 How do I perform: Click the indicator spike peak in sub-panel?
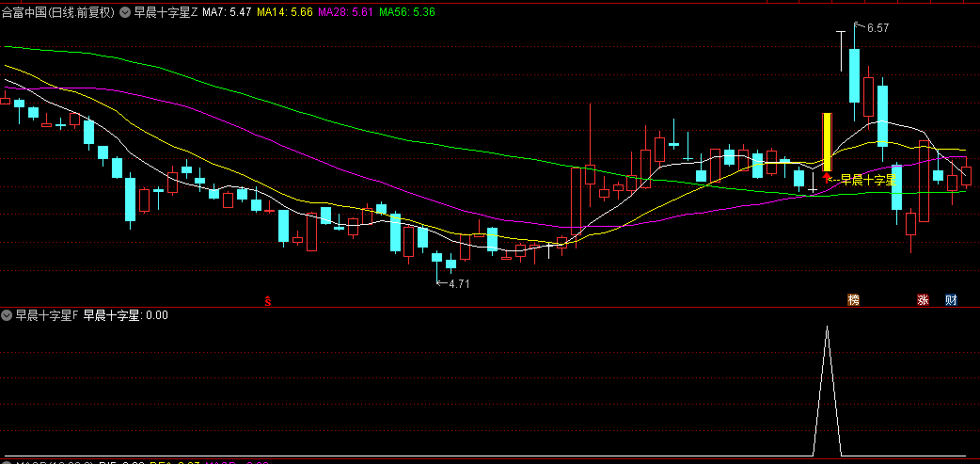pyautogui.click(x=827, y=328)
